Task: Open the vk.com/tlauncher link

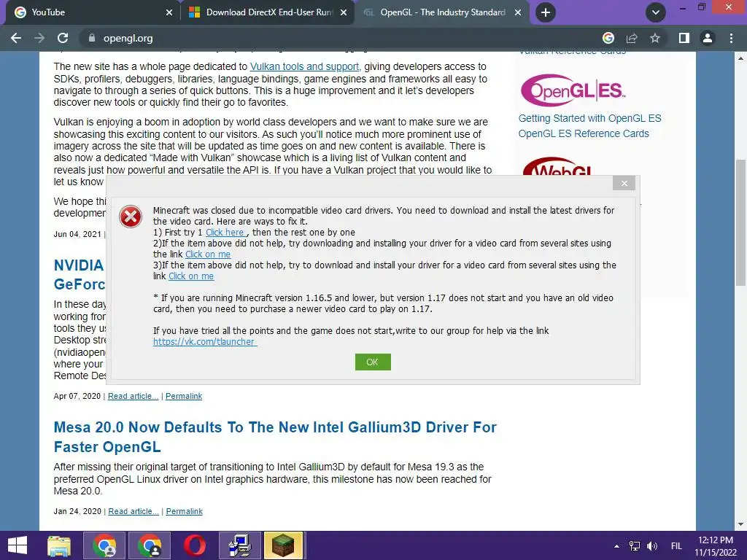Action: point(205,341)
